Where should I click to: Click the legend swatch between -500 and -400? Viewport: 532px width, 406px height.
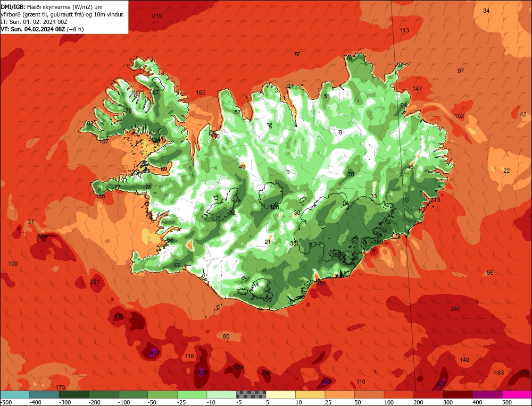[15, 394]
